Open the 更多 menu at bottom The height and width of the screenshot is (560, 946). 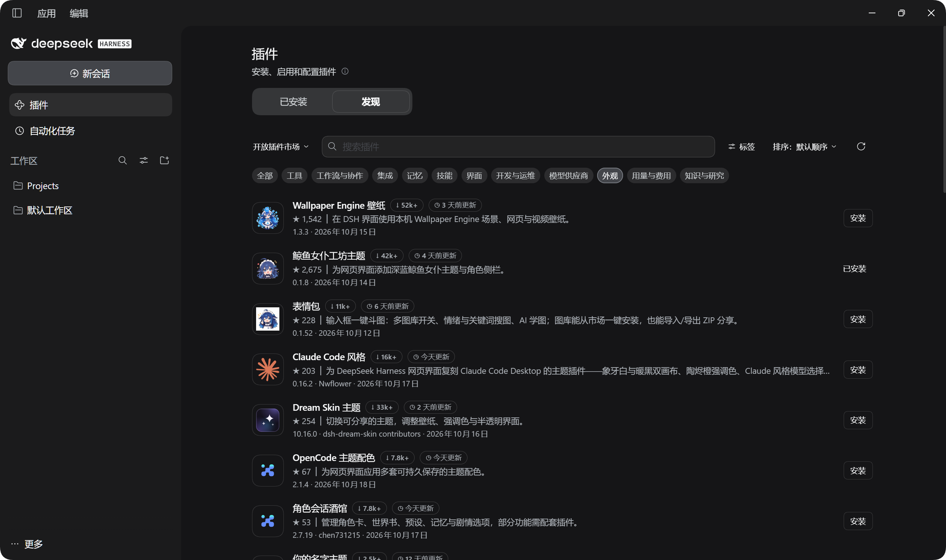click(x=27, y=544)
